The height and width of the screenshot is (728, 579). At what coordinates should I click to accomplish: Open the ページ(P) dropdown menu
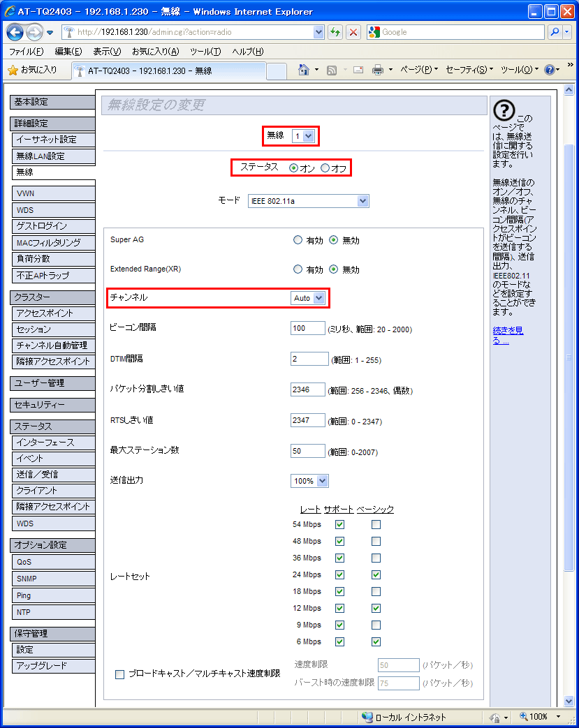[x=419, y=70]
